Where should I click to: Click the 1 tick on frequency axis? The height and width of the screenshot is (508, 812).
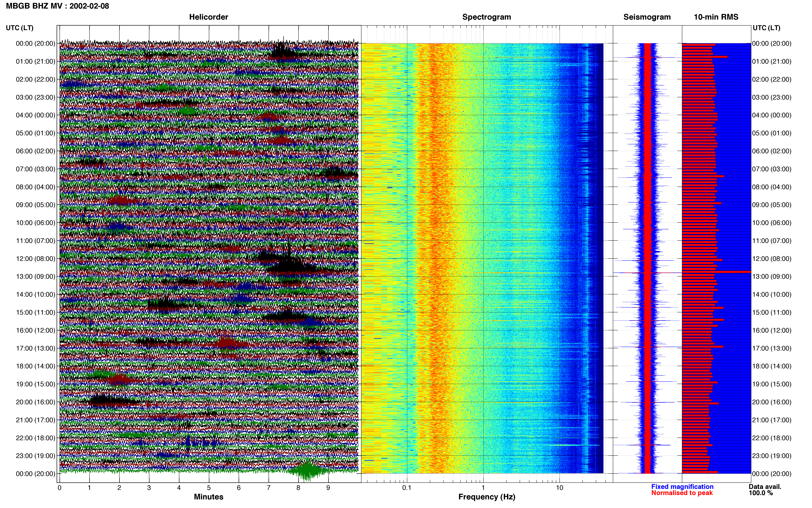coord(483,487)
